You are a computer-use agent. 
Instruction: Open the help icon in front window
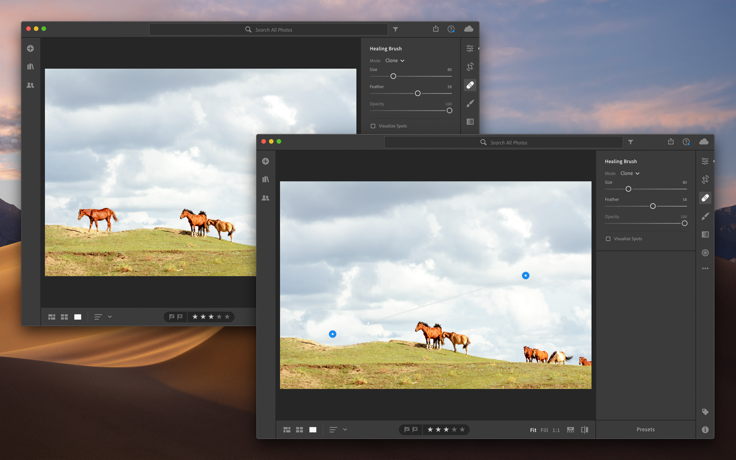tap(686, 142)
